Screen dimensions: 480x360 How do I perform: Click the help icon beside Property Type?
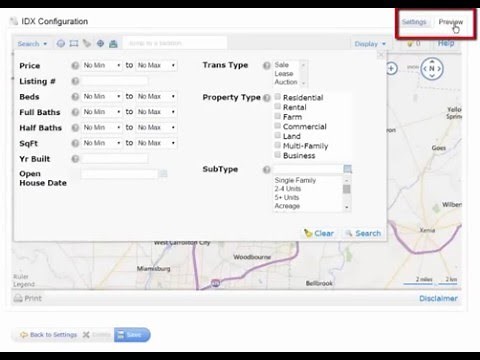267,98
